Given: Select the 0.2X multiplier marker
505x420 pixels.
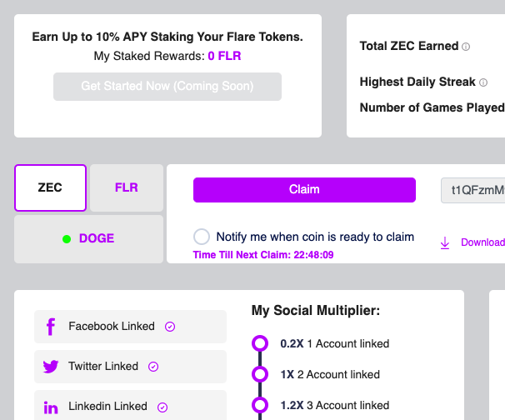Looking at the screenshot, I should [260, 343].
